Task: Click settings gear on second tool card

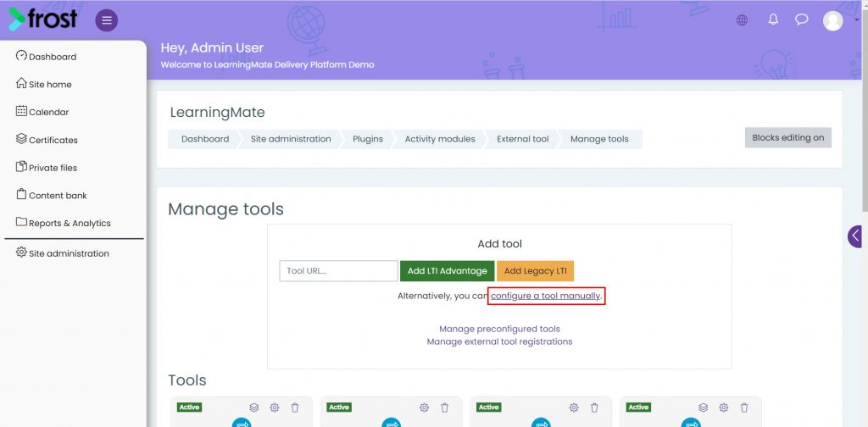Action: [424, 408]
